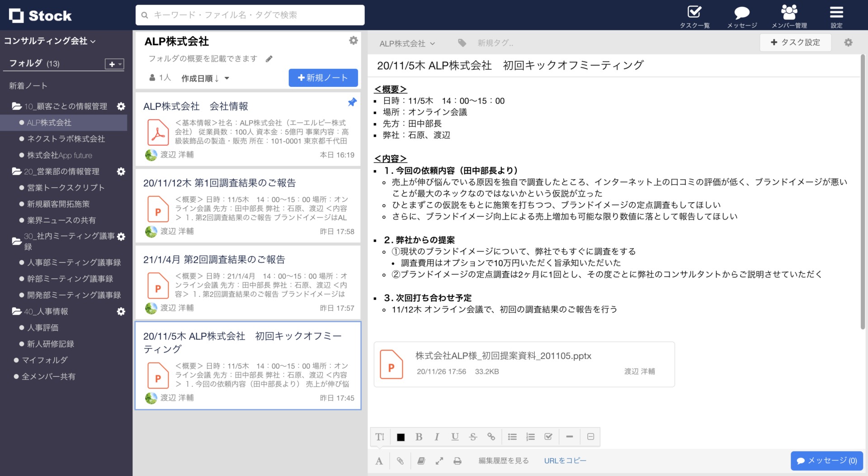
Task: Expand the note to full screen
Action: (439, 461)
